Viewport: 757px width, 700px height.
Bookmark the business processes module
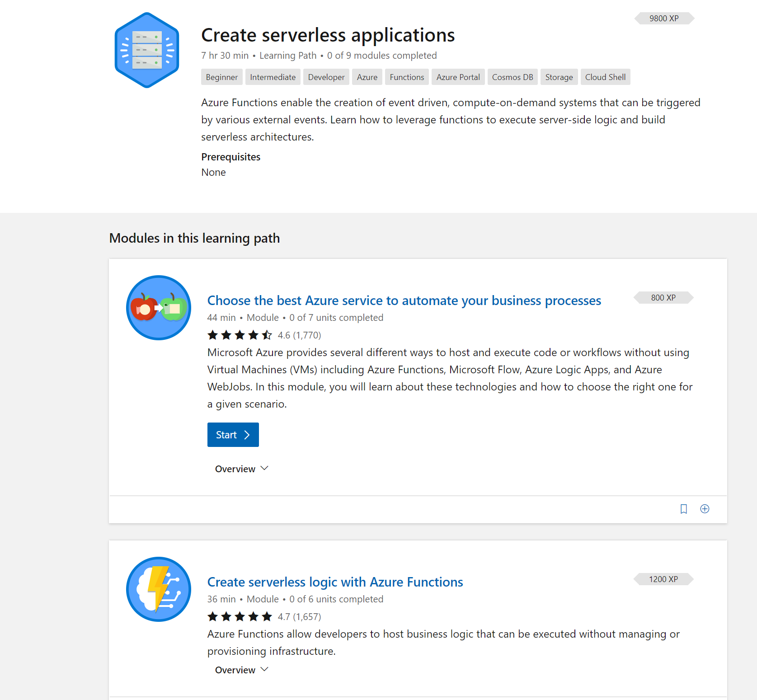click(683, 509)
